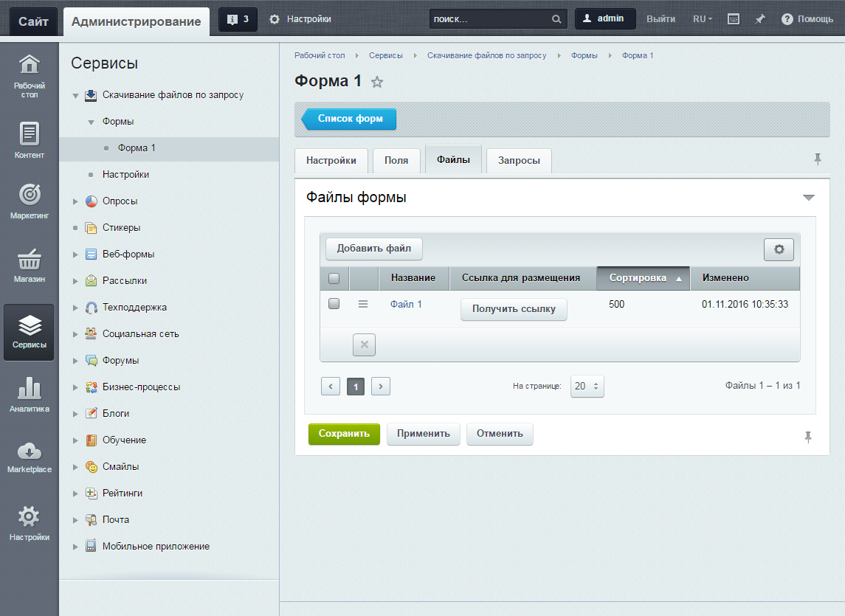Pin the tab panel using the pin icon

click(818, 159)
